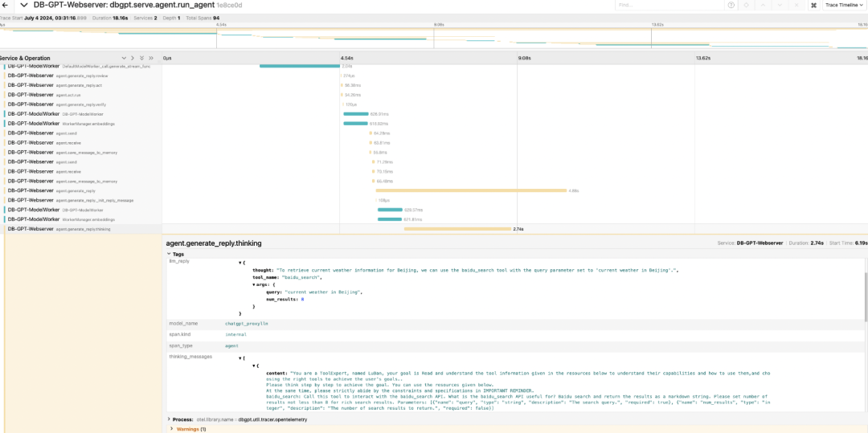Click the 4.88s agent.generate_reply span bar
The height and width of the screenshot is (433, 868).
point(470,190)
